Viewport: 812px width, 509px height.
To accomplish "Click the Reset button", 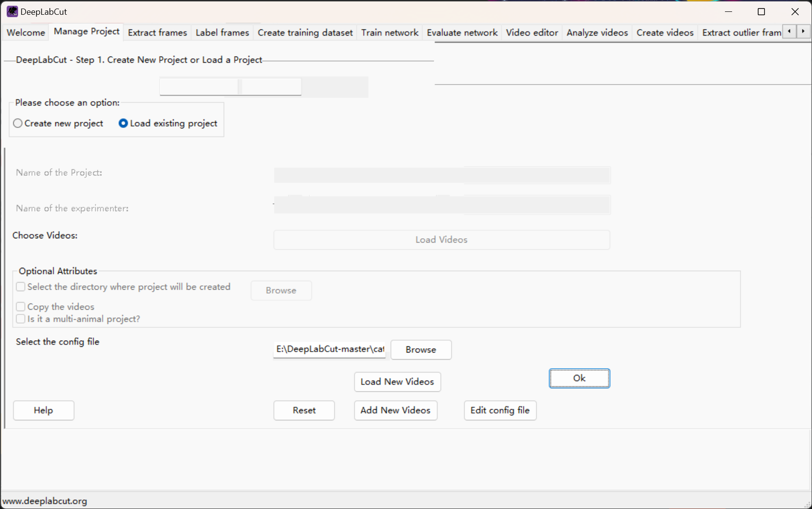I will click(304, 410).
